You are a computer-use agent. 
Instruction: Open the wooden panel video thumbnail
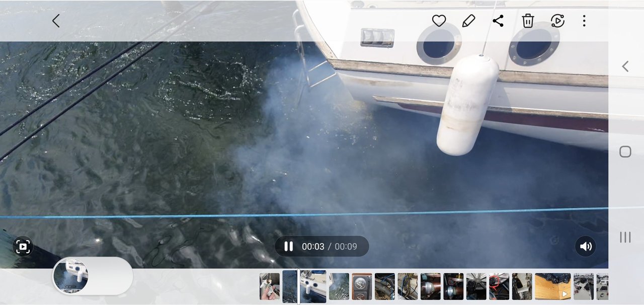[552, 287]
